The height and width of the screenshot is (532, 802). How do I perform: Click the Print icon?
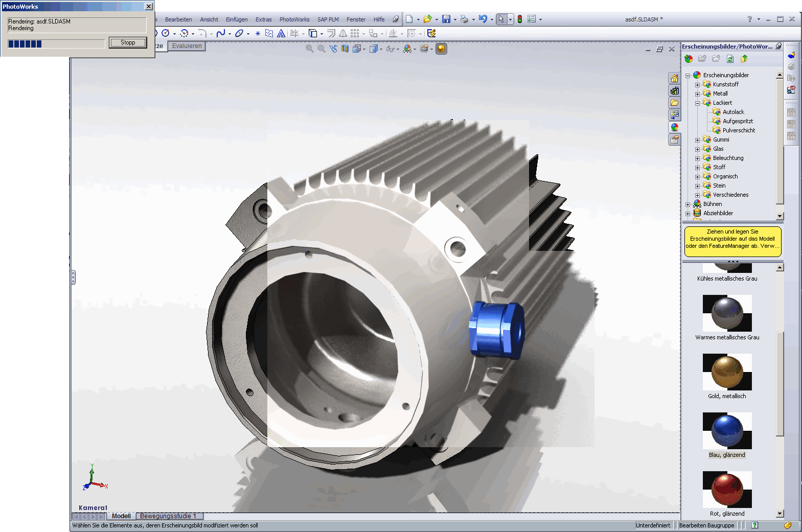[464, 19]
